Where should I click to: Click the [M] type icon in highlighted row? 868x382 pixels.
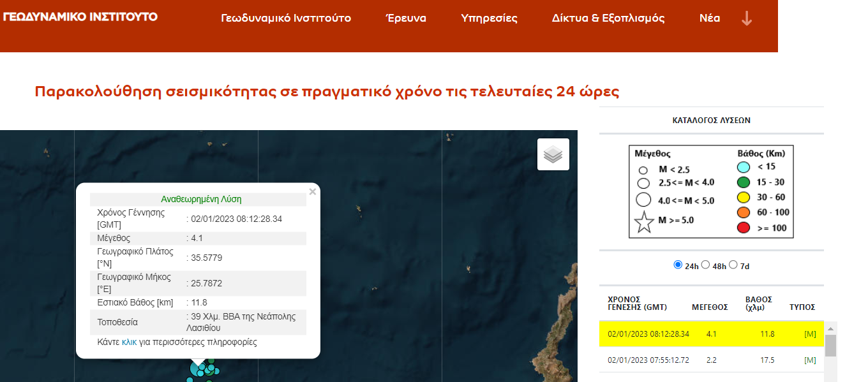tap(810, 334)
